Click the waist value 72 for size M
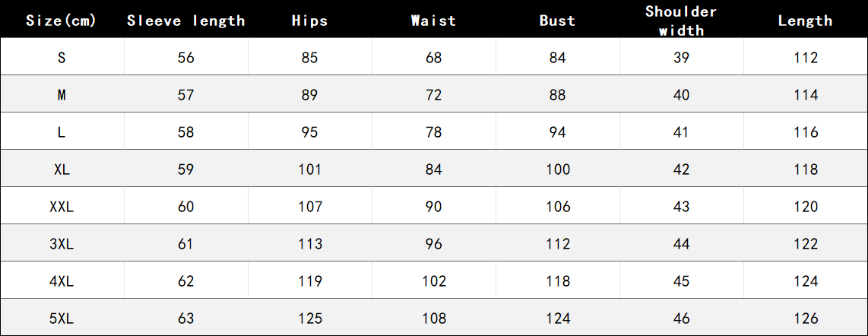The height and width of the screenshot is (336, 868). coord(434,95)
